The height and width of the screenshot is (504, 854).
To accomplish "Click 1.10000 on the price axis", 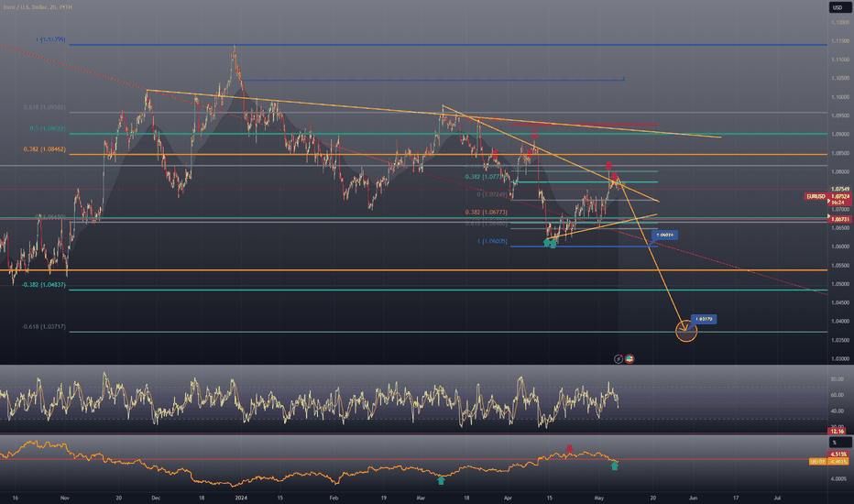I will [840, 97].
